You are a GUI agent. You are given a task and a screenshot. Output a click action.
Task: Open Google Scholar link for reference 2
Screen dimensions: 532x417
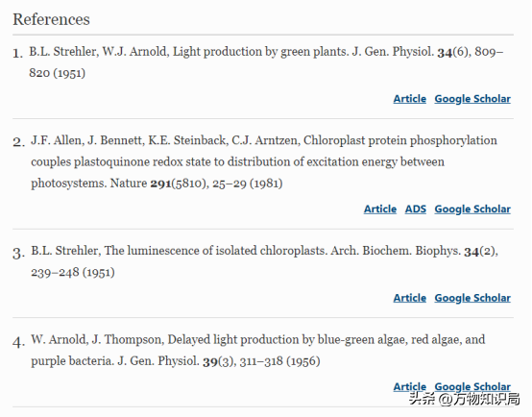pyautogui.click(x=472, y=209)
